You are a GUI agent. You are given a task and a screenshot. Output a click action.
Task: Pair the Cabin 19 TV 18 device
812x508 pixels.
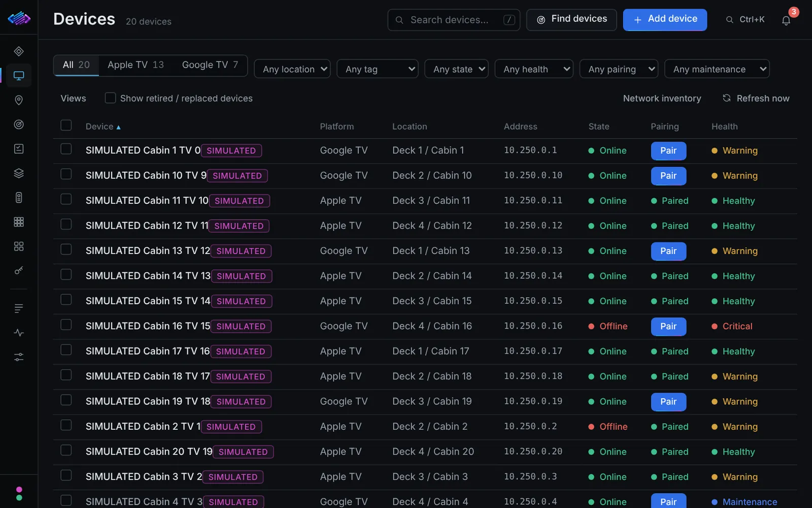[668, 402]
